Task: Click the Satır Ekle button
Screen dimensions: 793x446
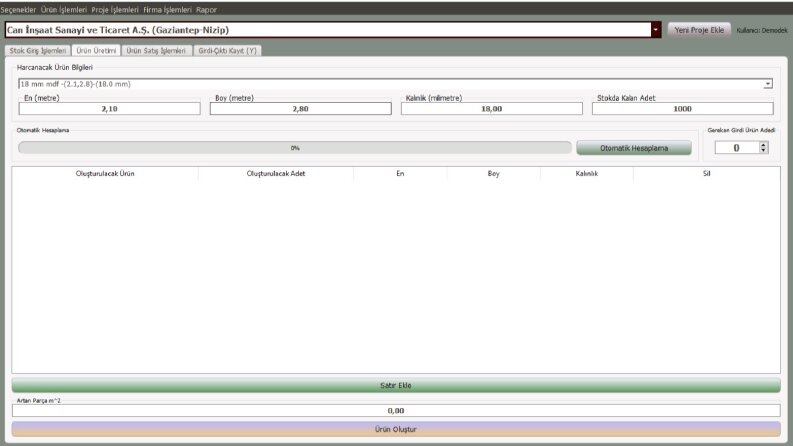Action: [x=395, y=385]
